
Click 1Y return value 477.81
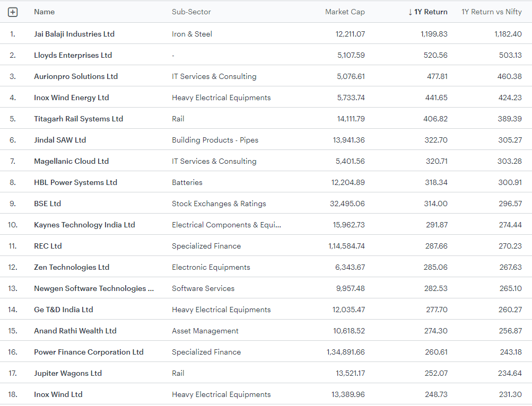[437, 76]
